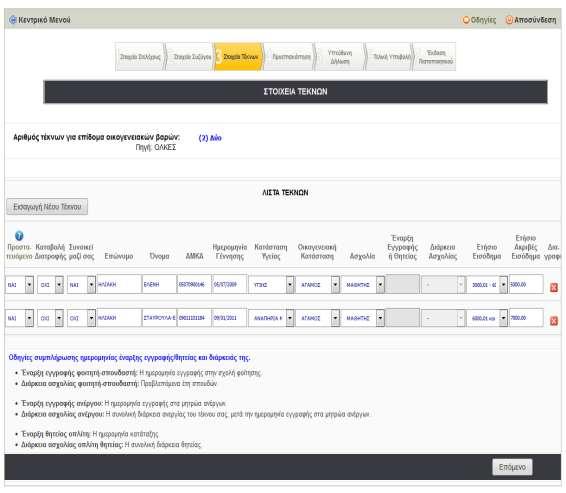Click the Οικογενειακή Κατάσταση column header
Screen dimensions: 566x493
(x=317, y=252)
